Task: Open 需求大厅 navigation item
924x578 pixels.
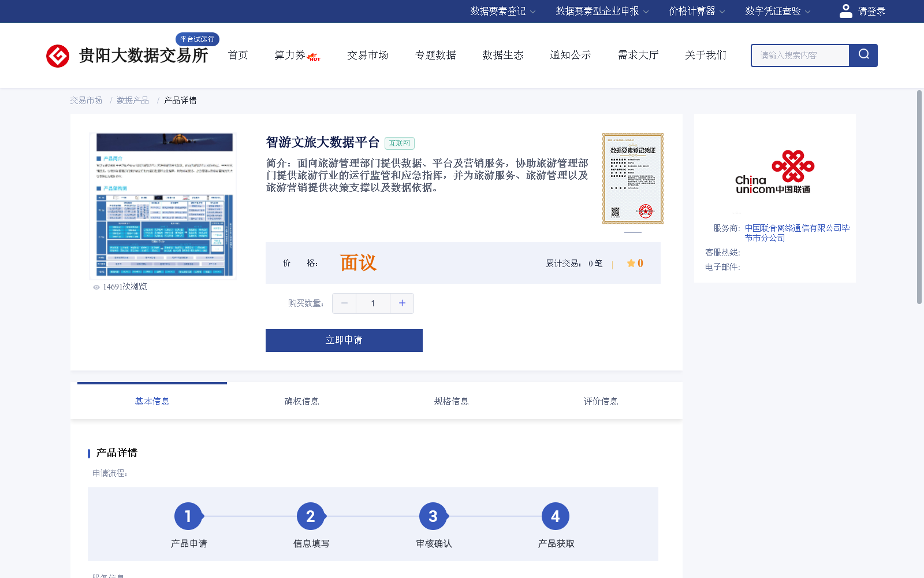Action: 638,55
